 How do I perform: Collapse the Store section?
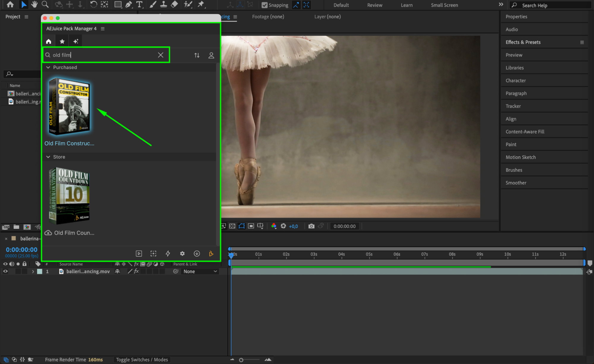(48, 157)
